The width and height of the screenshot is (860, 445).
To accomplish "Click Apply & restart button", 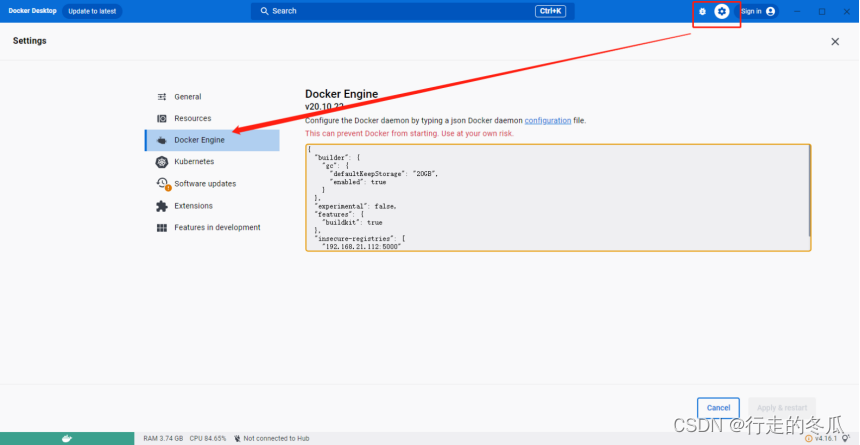I will click(x=782, y=408).
